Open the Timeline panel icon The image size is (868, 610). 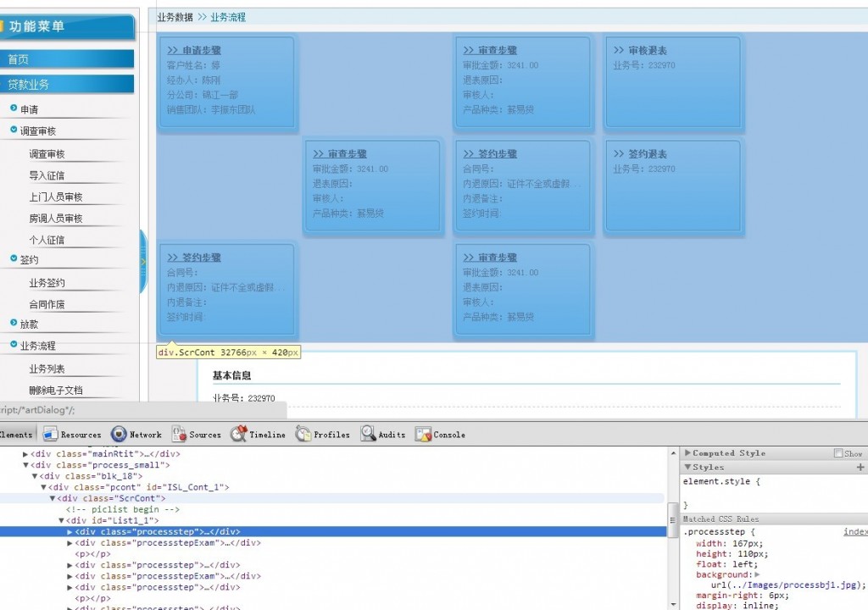click(238, 434)
